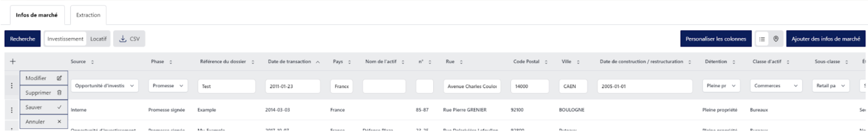
Task: Switch to the Extraction tab
Action: tap(88, 15)
